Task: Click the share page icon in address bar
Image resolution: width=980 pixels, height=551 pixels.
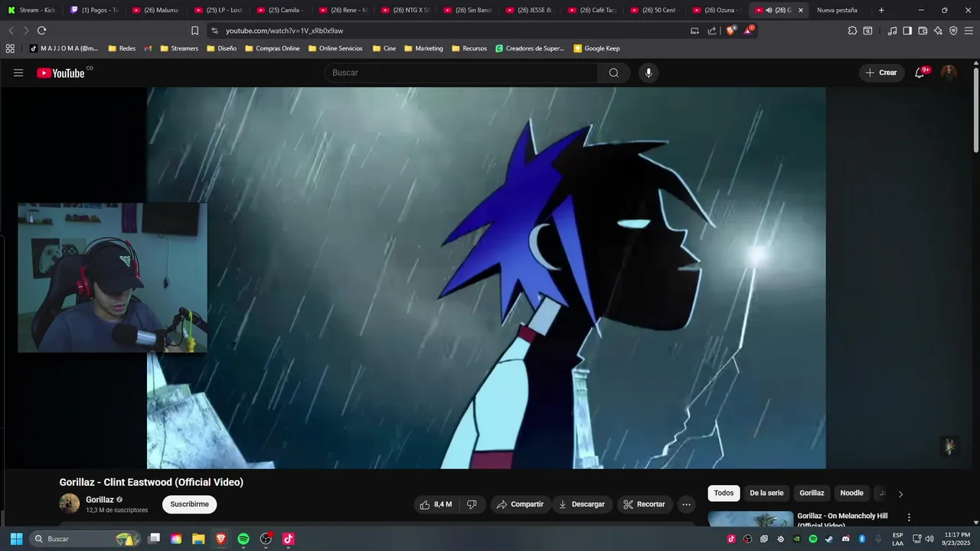Action: [x=712, y=31]
